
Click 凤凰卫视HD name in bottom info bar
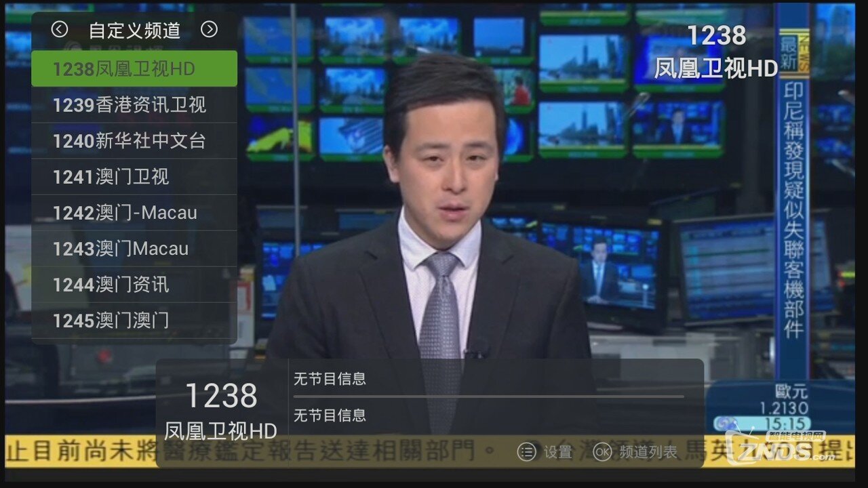coord(221,431)
